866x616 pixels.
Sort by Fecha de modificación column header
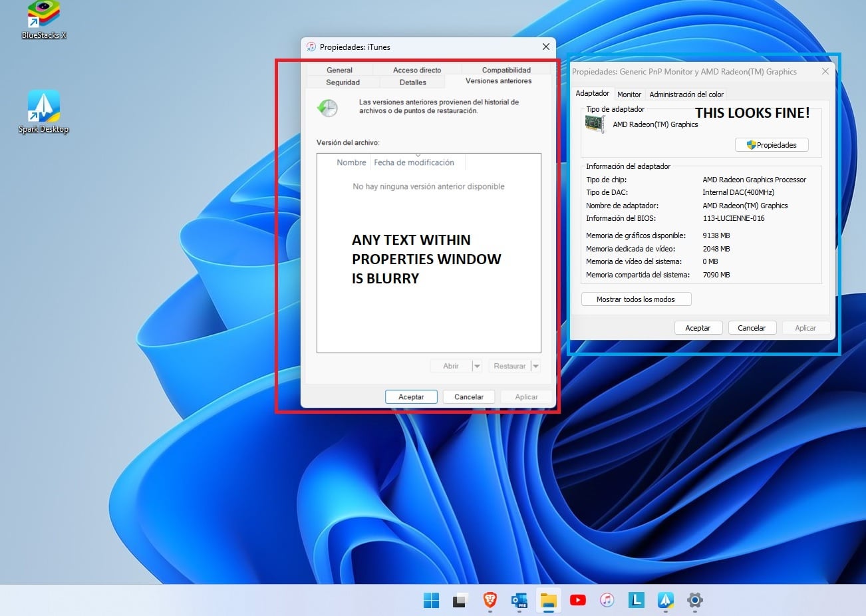tap(418, 162)
